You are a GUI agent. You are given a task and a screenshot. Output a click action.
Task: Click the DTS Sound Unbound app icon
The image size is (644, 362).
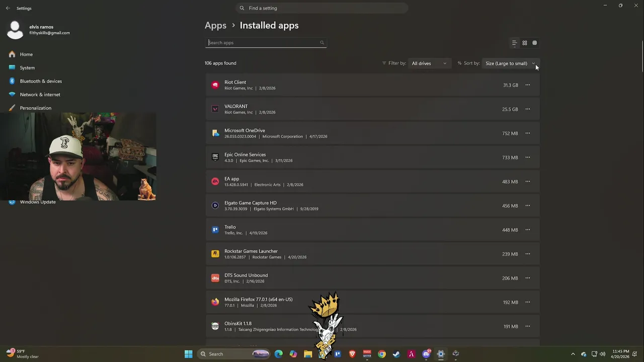(215, 278)
